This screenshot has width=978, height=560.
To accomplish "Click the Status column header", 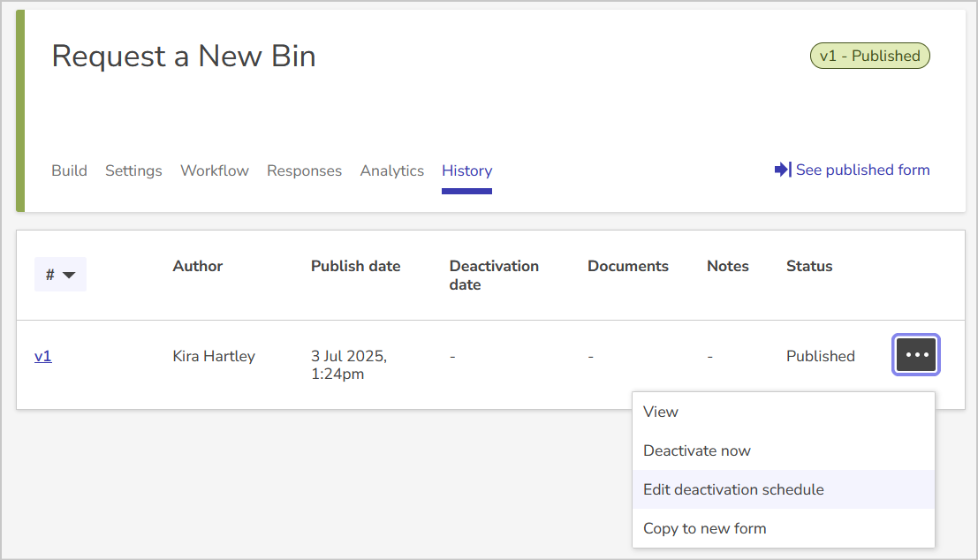I will coord(809,266).
